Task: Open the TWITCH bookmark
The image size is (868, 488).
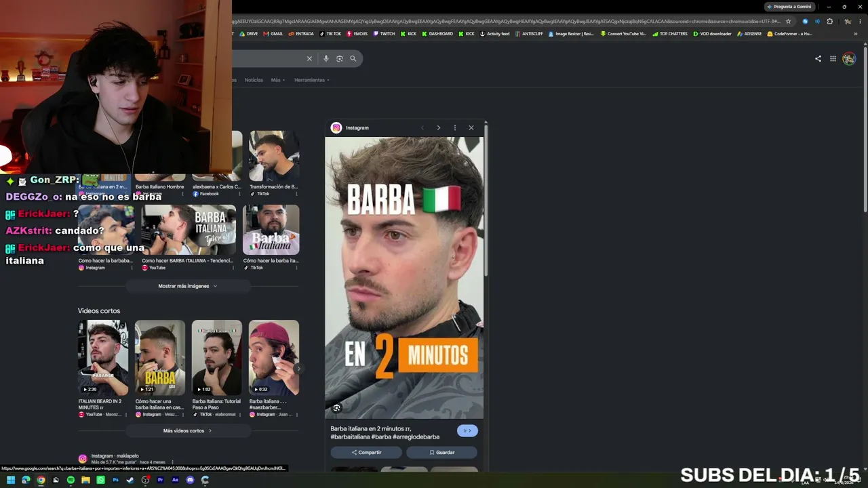Action: coord(384,34)
